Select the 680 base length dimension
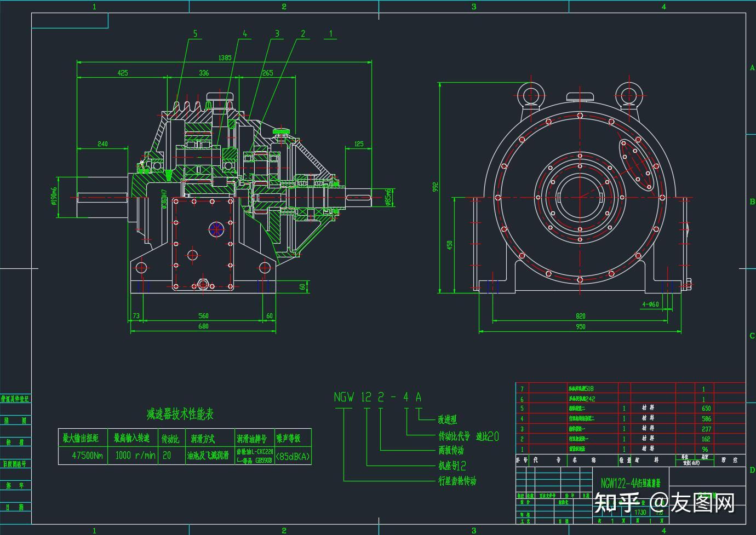Viewport: 756px width, 535px height. 203,326
